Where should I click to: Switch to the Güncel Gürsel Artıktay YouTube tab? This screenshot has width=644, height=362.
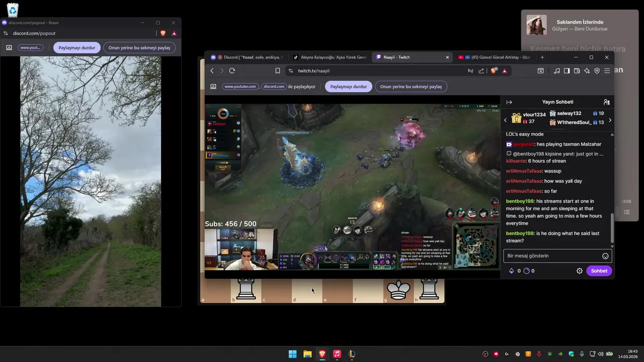click(494, 57)
